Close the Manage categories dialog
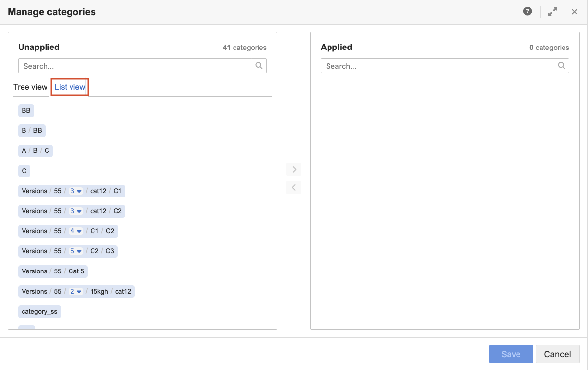 coord(574,11)
